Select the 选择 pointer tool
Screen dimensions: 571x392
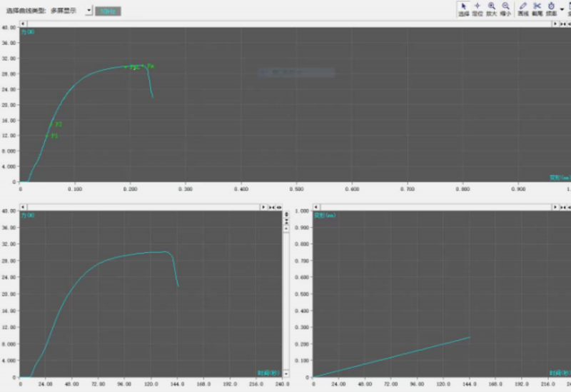tap(463, 9)
